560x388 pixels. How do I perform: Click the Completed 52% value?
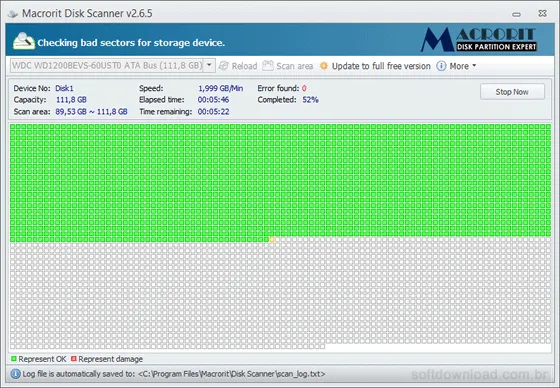tap(310, 100)
